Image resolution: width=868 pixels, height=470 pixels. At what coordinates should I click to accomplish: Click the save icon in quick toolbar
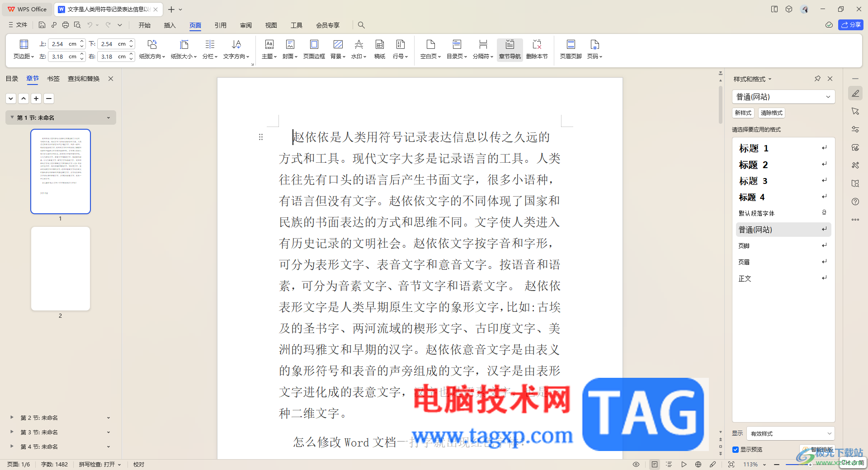coord(42,25)
